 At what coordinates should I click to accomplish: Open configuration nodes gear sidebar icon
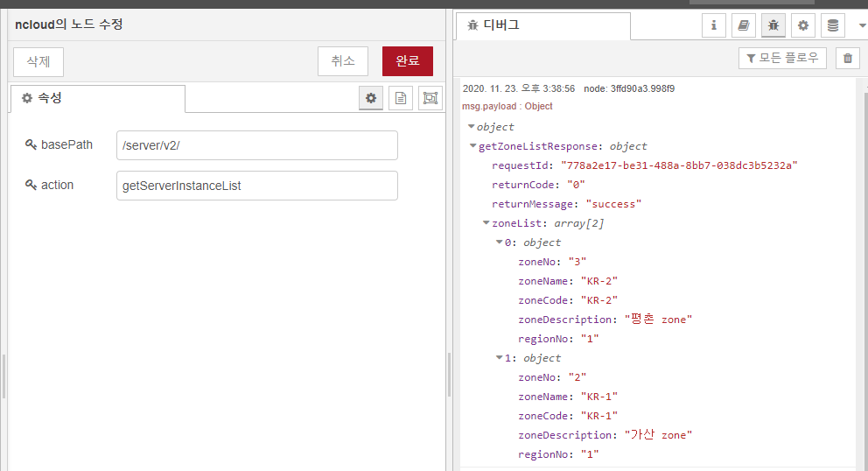802,25
